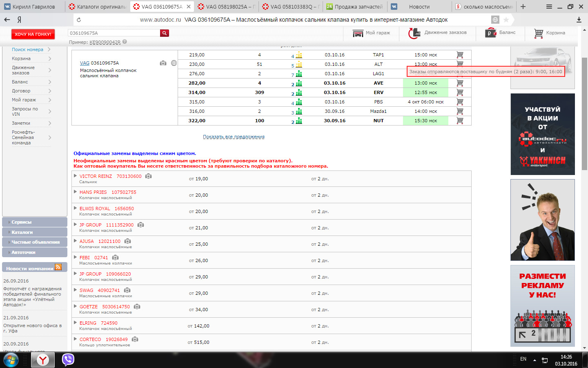Open Запросы по VIN in the left menu
This screenshot has height=368, width=588.
click(x=24, y=111)
